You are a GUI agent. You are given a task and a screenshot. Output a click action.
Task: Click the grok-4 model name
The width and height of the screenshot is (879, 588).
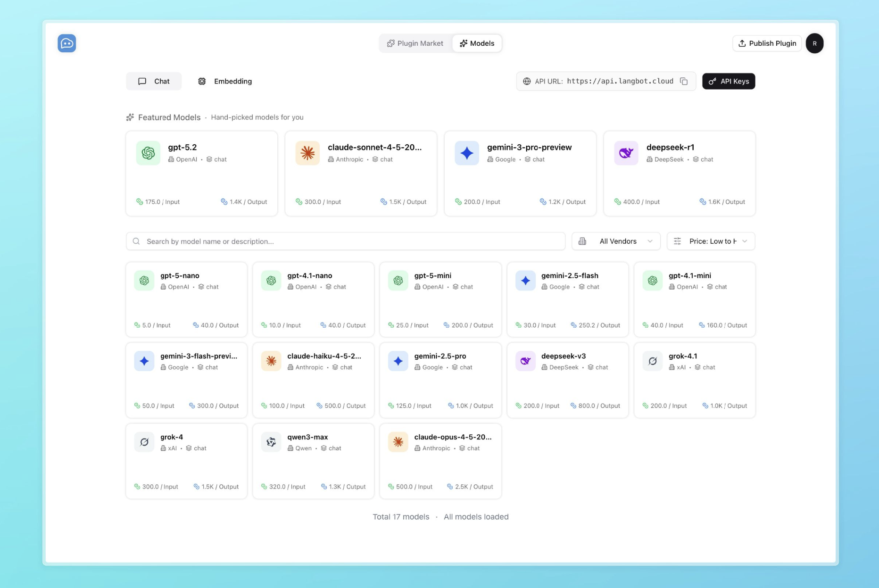(x=172, y=437)
